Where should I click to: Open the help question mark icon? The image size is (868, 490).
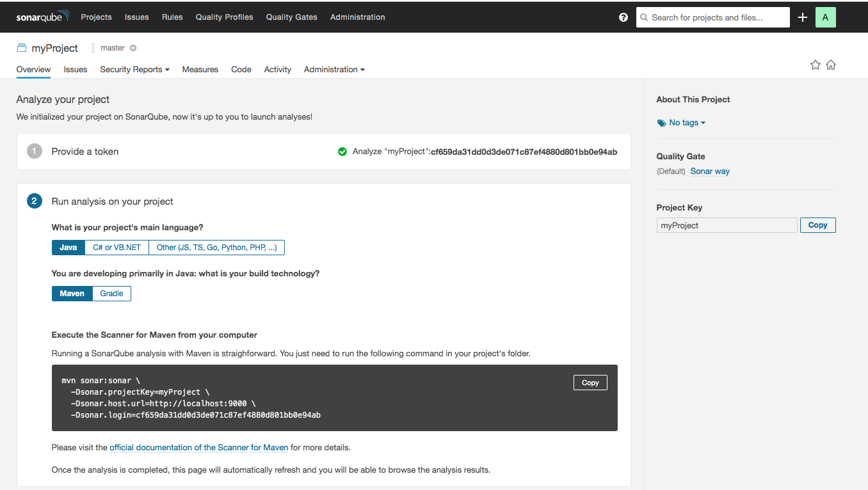(623, 17)
